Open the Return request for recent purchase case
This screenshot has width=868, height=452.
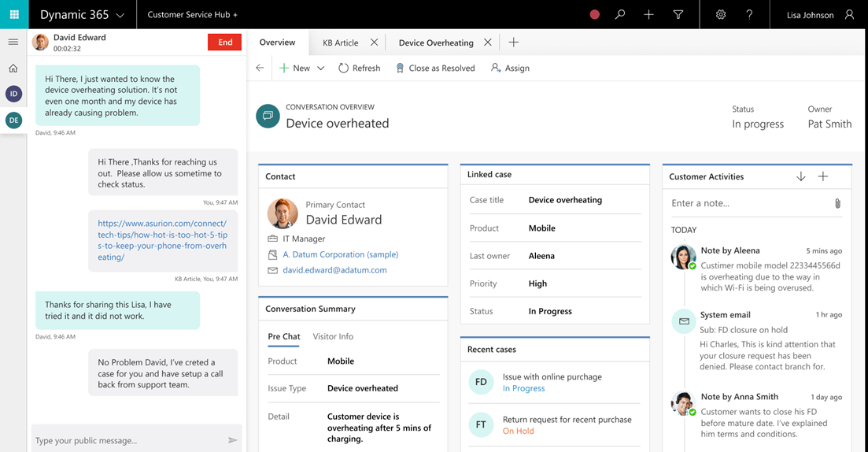(x=567, y=419)
